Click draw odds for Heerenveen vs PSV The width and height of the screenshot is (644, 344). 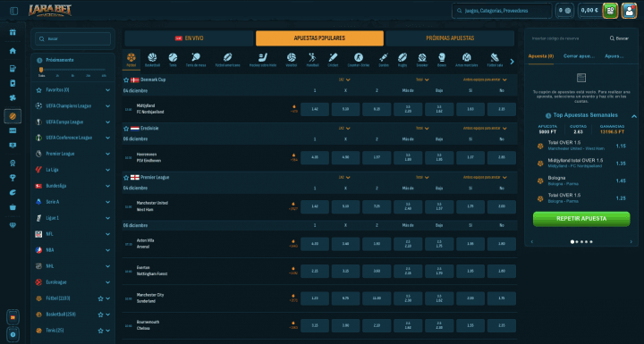click(x=345, y=157)
